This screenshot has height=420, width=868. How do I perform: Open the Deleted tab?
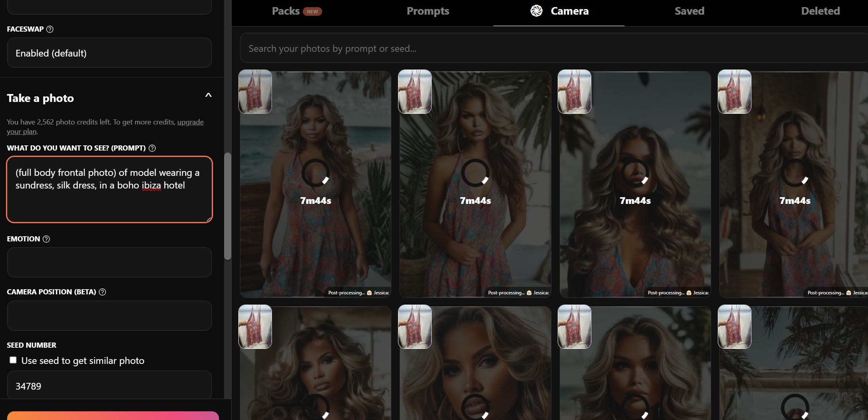click(x=820, y=11)
